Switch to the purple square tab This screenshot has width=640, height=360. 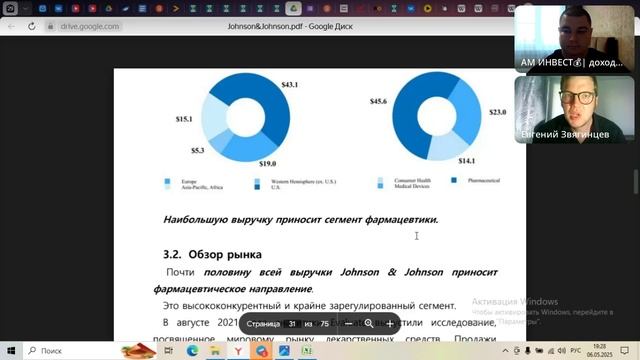point(310,8)
